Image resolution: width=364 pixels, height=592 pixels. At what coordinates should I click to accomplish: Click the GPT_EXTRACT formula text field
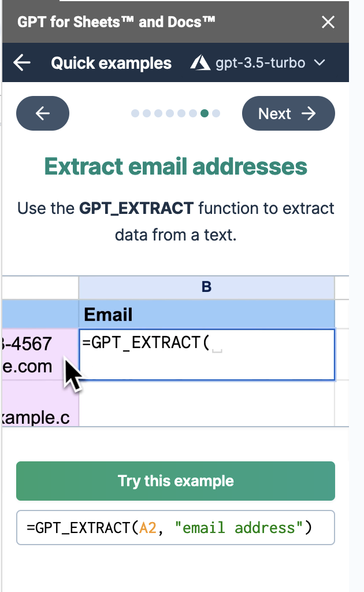176,528
